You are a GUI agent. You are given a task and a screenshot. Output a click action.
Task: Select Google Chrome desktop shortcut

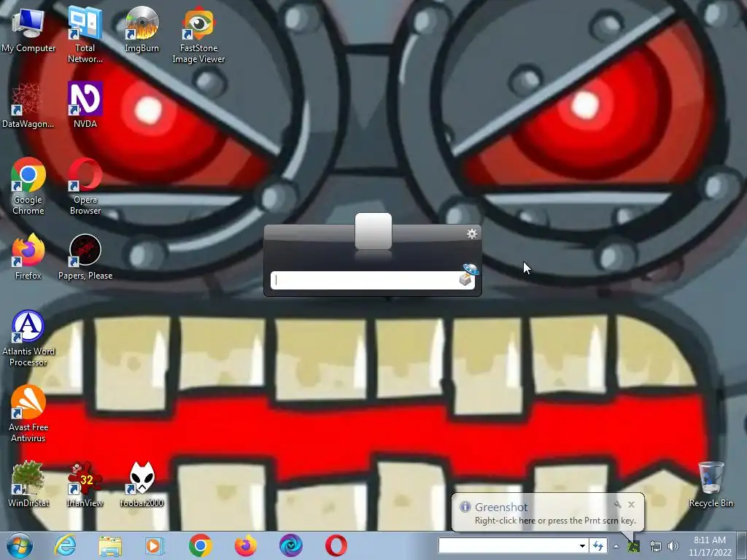point(28,187)
